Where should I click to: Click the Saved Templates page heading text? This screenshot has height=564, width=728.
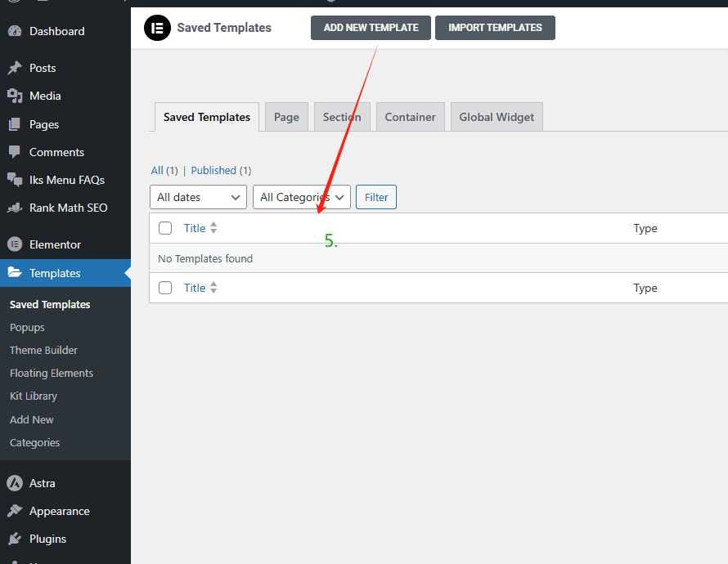point(224,28)
